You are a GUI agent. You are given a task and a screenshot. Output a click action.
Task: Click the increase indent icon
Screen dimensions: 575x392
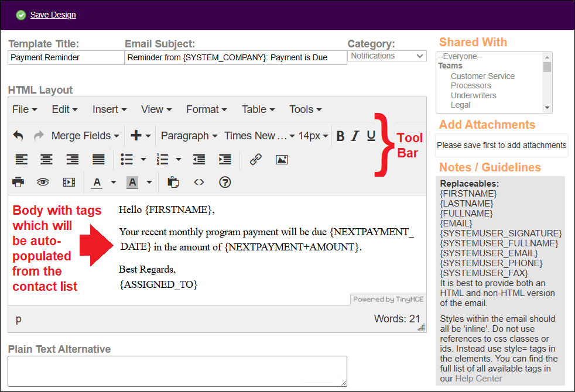(x=225, y=159)
